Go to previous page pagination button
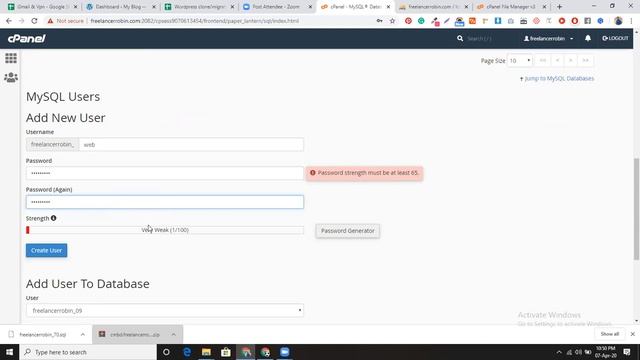This screenshot has width=640, height=360. pos(557,60)
